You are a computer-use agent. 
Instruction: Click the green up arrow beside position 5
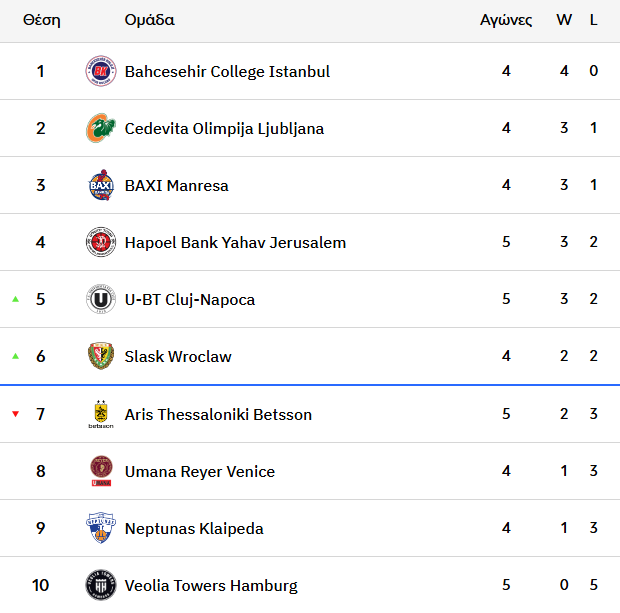pos(16,300)
